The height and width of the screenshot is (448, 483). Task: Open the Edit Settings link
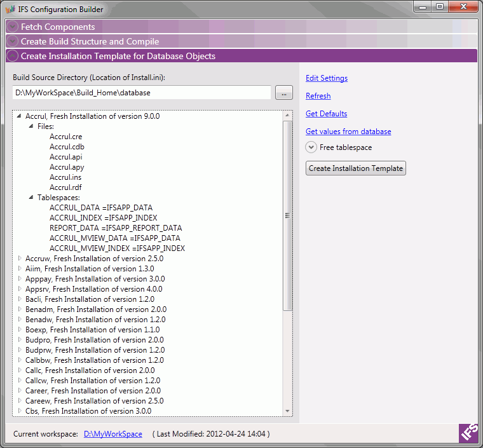(327, 78)
